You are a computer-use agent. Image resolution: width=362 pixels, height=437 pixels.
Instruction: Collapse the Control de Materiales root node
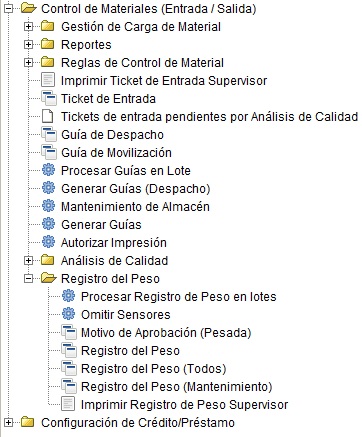coord(8,8)
